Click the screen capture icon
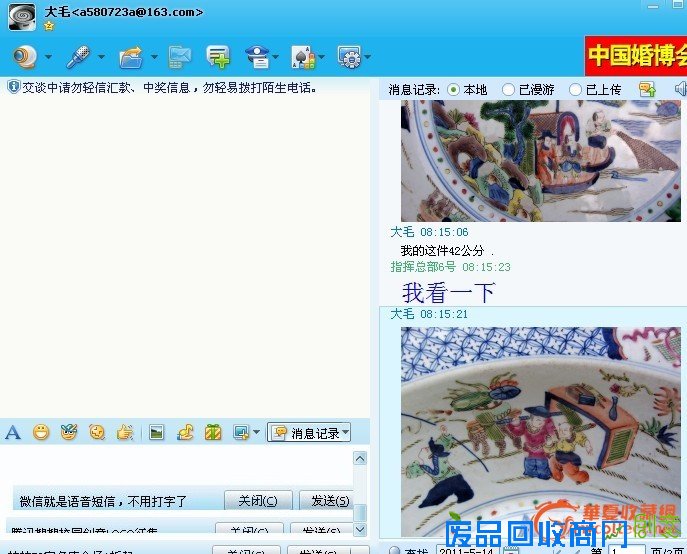Screen dimensions: 687x554 241,433
